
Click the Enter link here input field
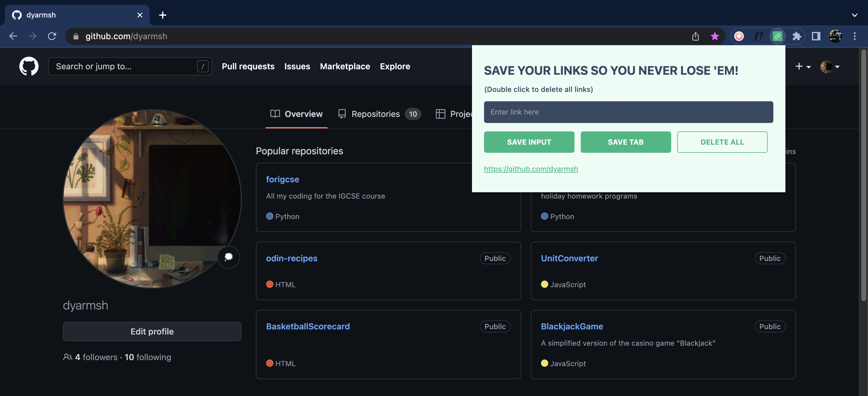[x=628, y=112]
